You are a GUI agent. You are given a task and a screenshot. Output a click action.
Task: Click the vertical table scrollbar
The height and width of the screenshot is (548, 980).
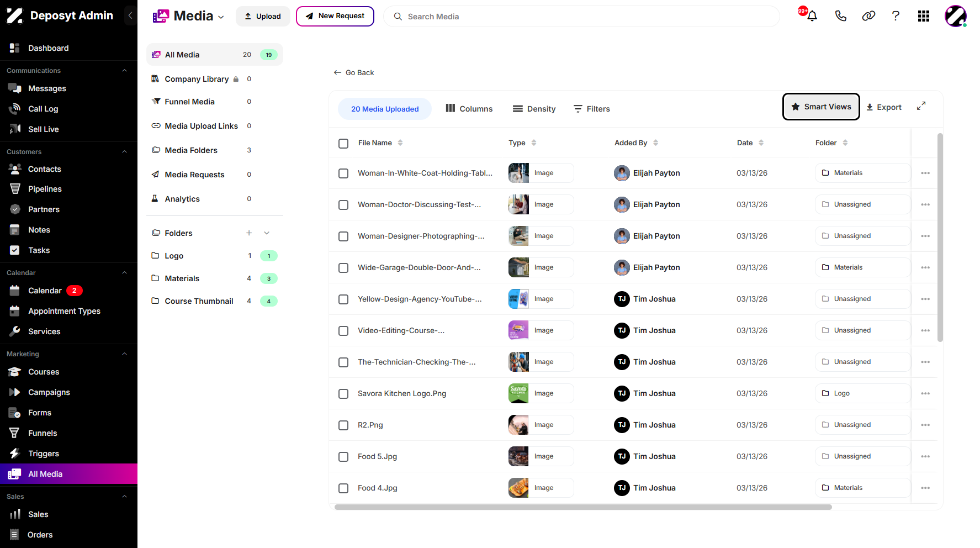(x=940, y=238)
